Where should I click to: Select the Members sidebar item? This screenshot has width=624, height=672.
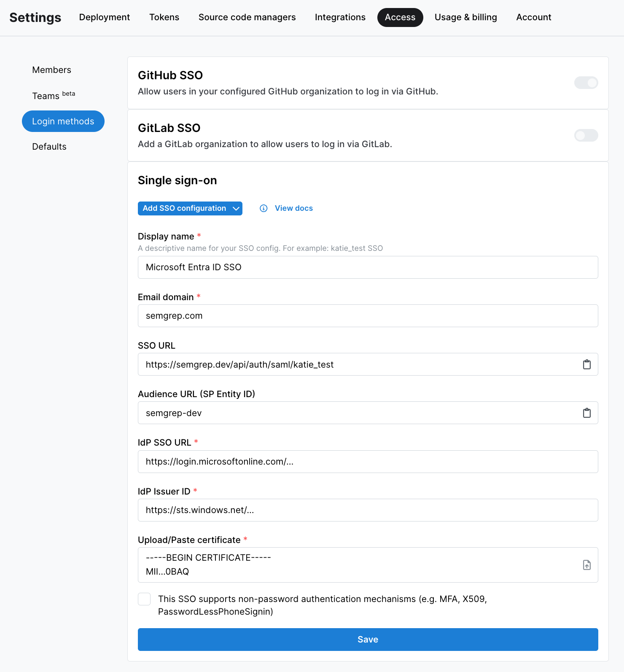pos(51,70)
